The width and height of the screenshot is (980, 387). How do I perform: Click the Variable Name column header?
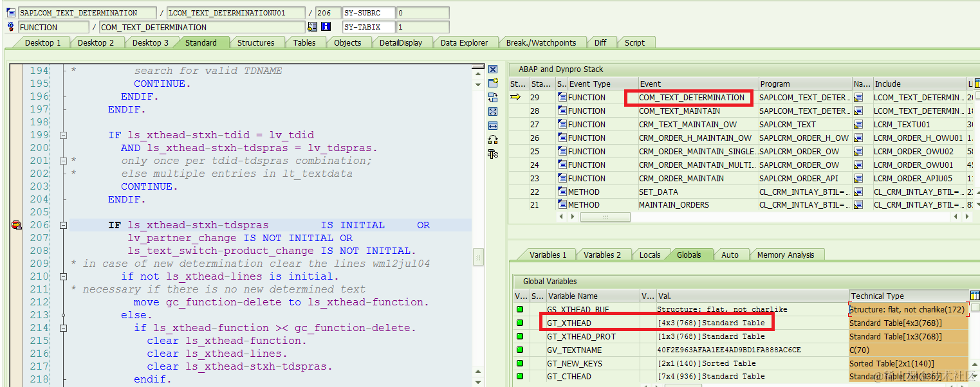pyautogui.click(x=593, y=296)
